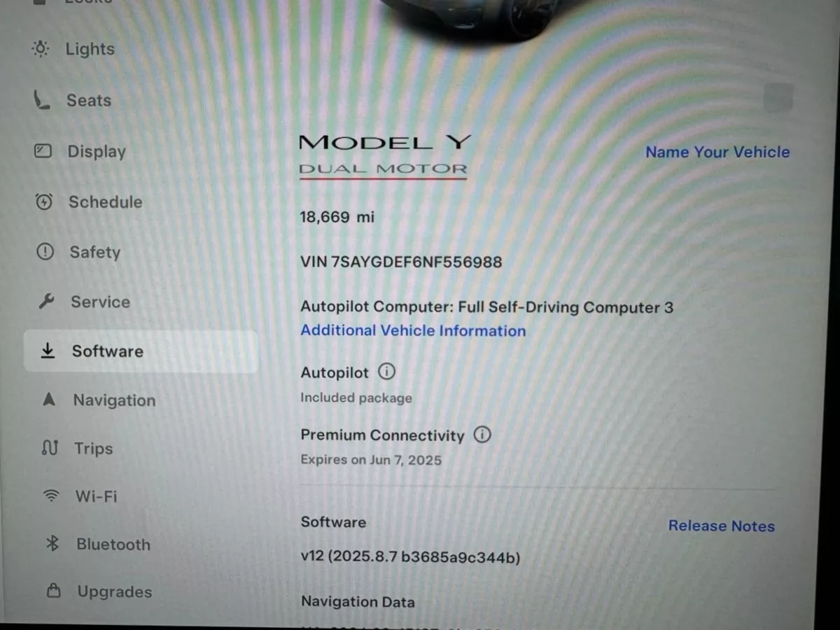Tap the Schedule clock icon
The height and width of the screenshot is (630, 840).
coord(44,202)
